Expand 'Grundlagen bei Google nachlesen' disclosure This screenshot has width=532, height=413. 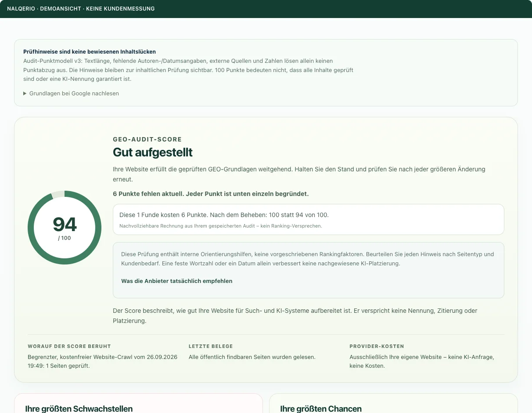71,94
